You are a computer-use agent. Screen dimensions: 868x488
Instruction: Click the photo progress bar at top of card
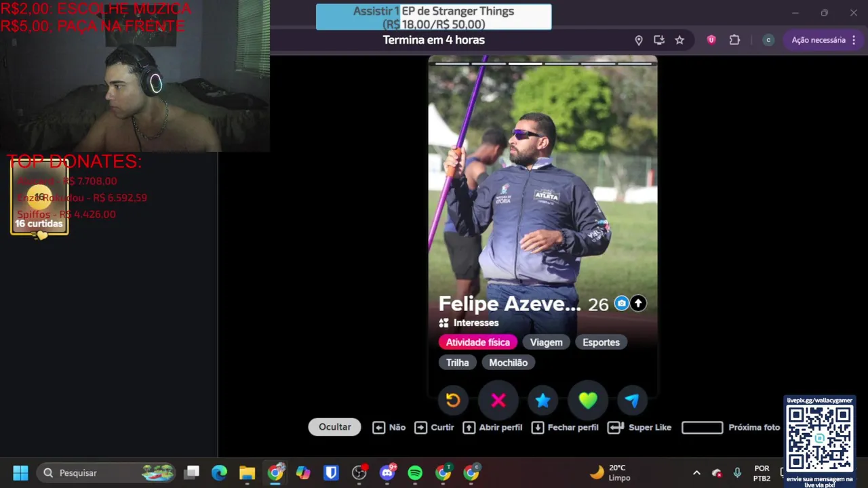(x=542, y=63)
